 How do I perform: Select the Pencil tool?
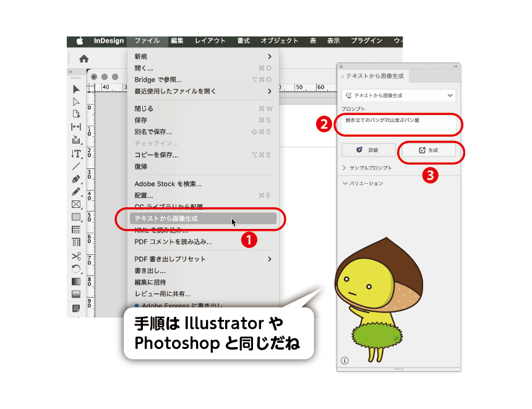tap(76, 192)
